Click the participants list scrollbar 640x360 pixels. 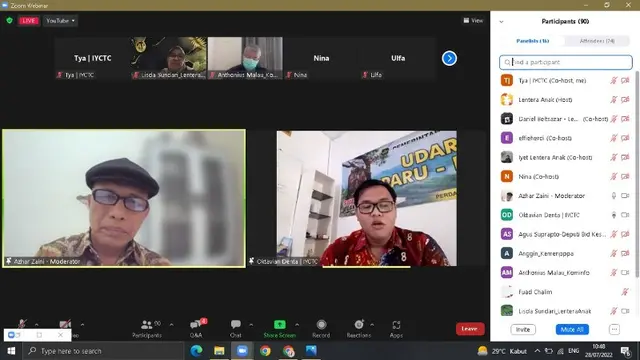[x=637, y=173]
